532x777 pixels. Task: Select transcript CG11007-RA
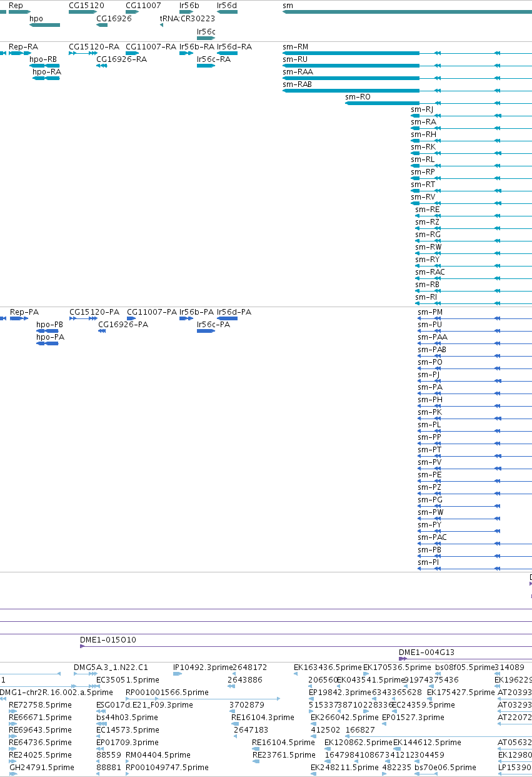click(151, 46)
